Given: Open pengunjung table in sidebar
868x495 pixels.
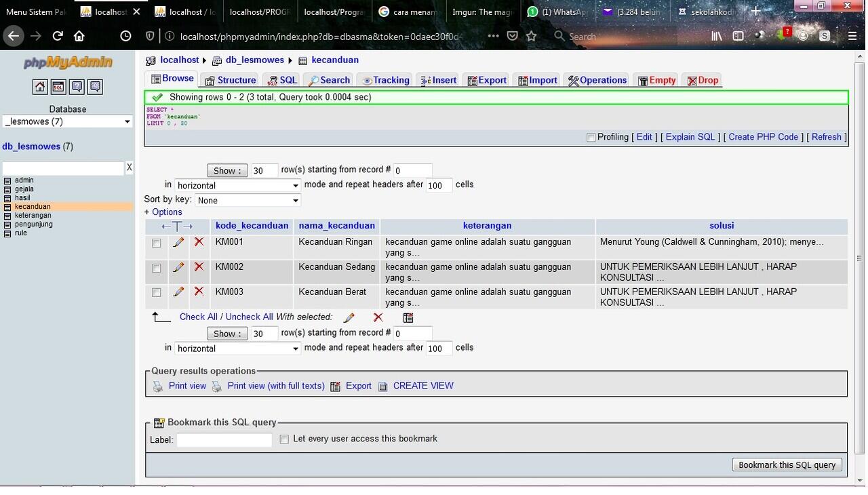Looking at the screenshot, I should tap(33, 224).
